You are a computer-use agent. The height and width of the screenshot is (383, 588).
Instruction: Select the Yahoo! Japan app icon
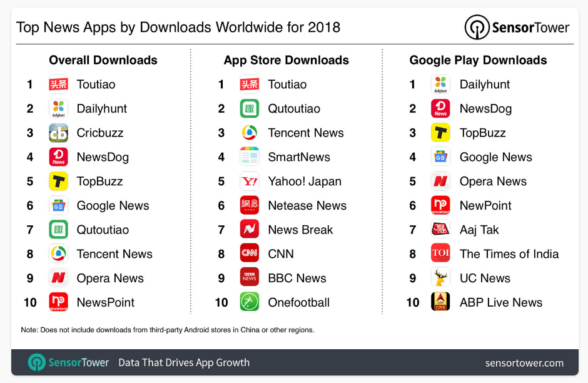[250, 181]
